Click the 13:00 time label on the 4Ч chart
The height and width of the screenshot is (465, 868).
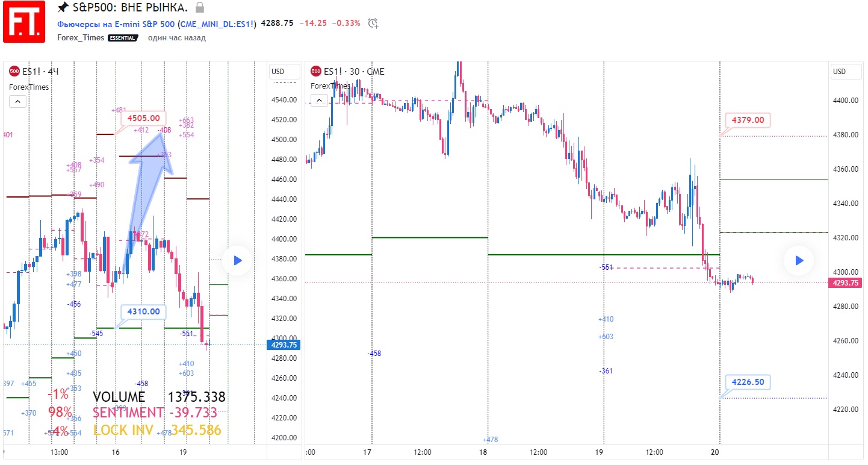click(x=59, y=452)
